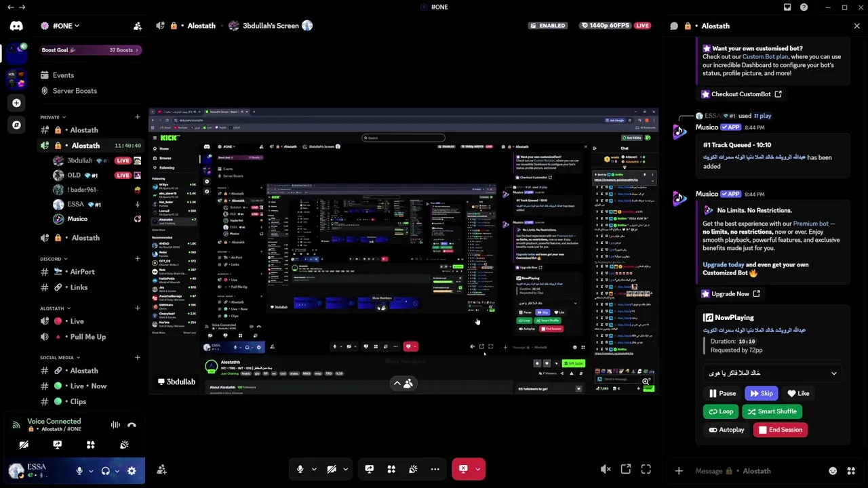The height and width of the screenshot is (488, 868).
Task: Click the plus attach icon in message box
Action: [x=679, y=471]
